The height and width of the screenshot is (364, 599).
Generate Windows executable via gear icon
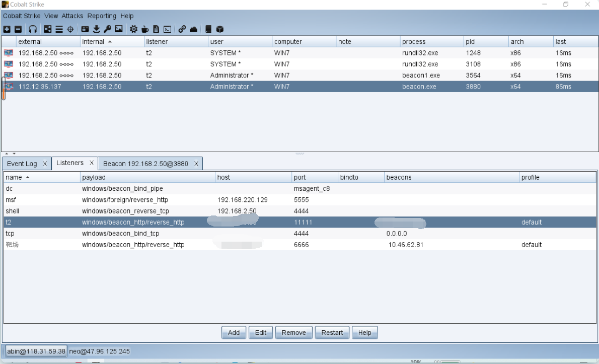coord(133,29)
